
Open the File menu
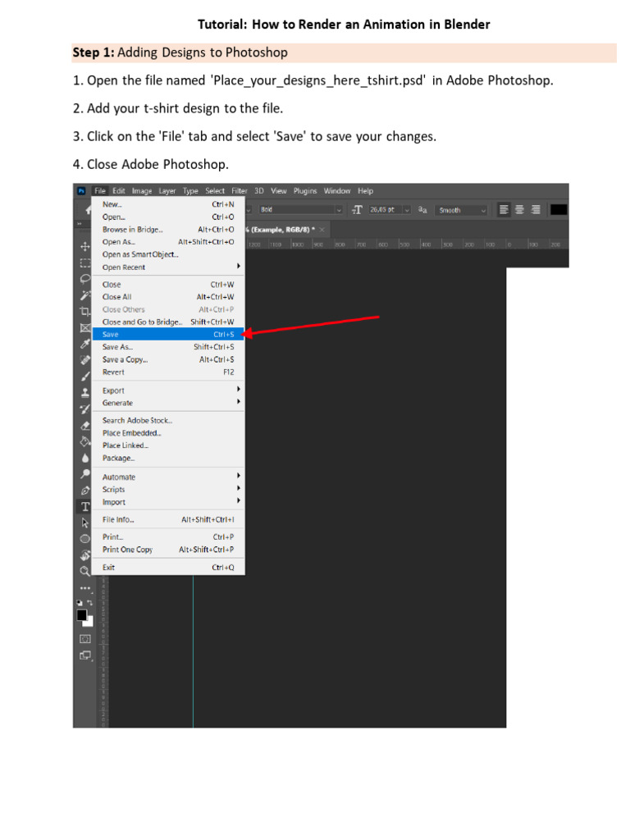(x=100, y=190)
